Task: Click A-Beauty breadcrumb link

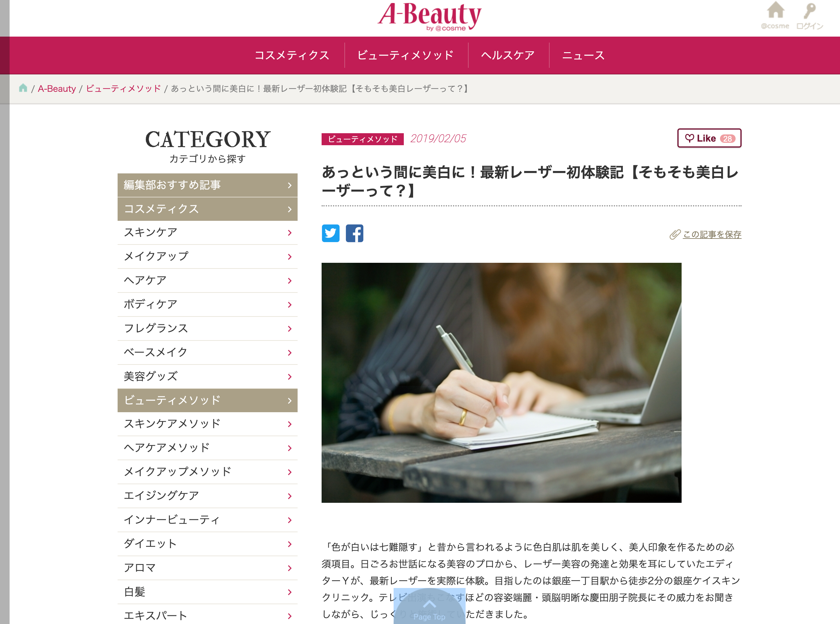Action: coord(57,89)
